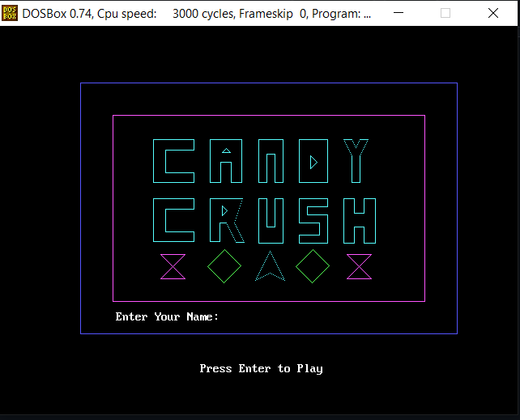Click the disabled maximize button
The height and width of the screenshot is (420, 520).
(x=445, y=13)
